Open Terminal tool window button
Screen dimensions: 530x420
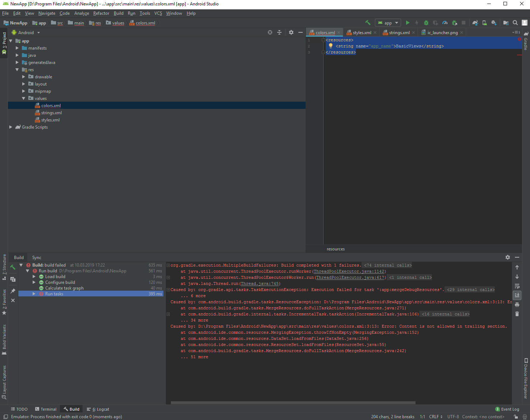pos(46,409)
